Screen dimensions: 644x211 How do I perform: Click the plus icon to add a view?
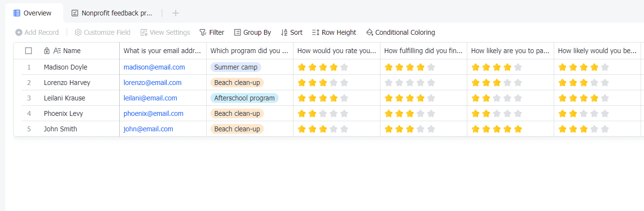point(176,13)
